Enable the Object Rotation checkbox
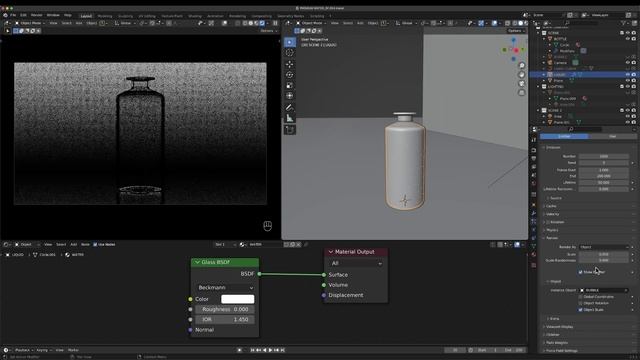The image size is (640, 360). (x=580, y=303)
